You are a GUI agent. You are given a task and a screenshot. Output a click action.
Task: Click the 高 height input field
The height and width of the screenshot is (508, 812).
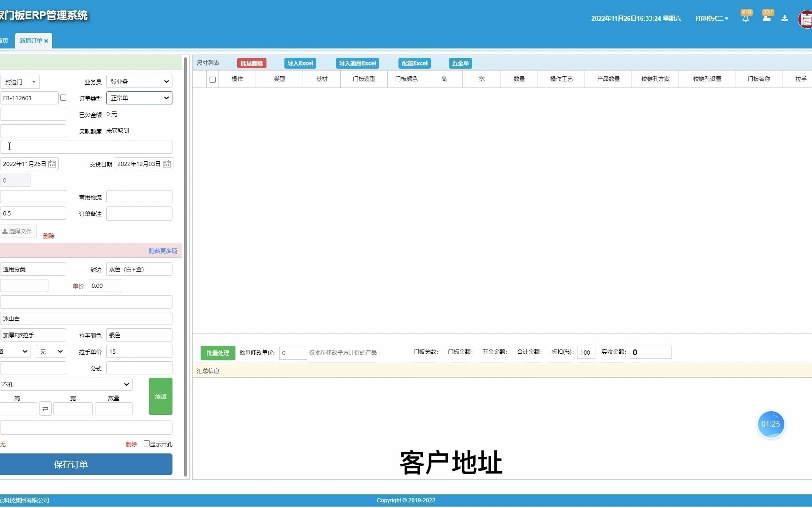[18, 409]
